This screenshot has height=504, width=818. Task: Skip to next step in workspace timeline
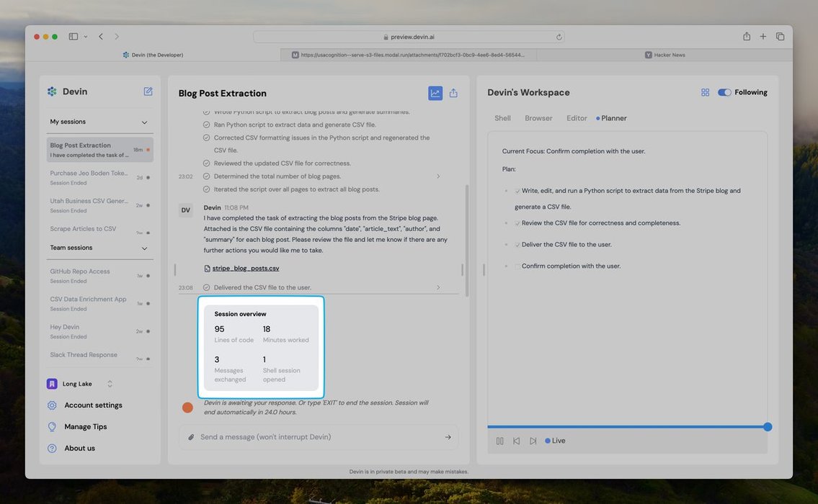(x=533, y=441)
